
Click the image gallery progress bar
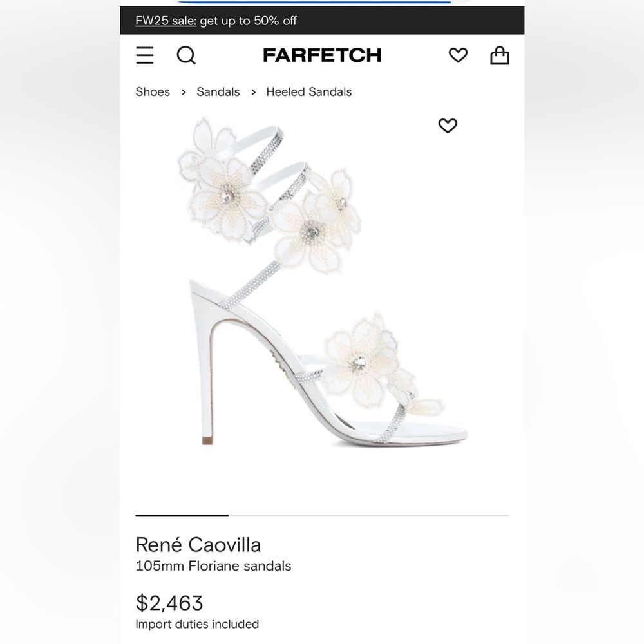click(x=322, y=515)
